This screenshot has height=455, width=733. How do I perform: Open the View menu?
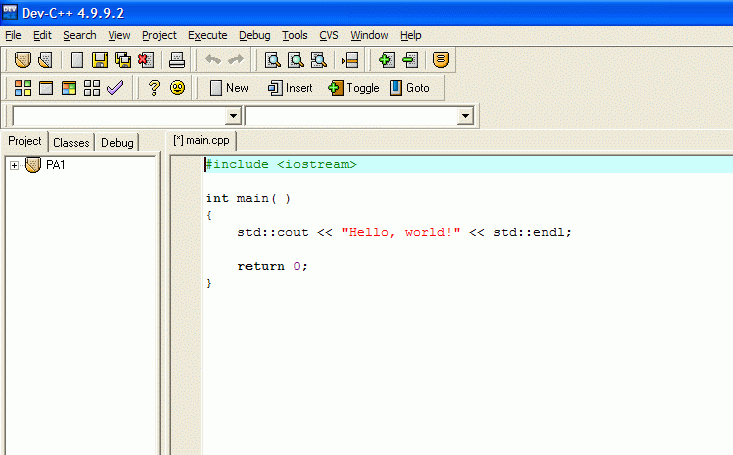tap(119, 35)
